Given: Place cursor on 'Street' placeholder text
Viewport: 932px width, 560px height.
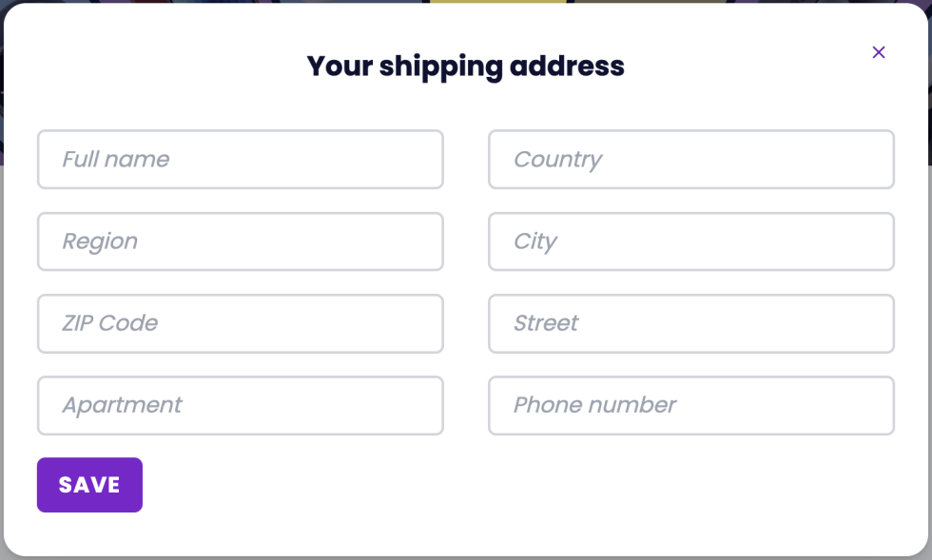Looking at the screenshot, I should (546, 323).
